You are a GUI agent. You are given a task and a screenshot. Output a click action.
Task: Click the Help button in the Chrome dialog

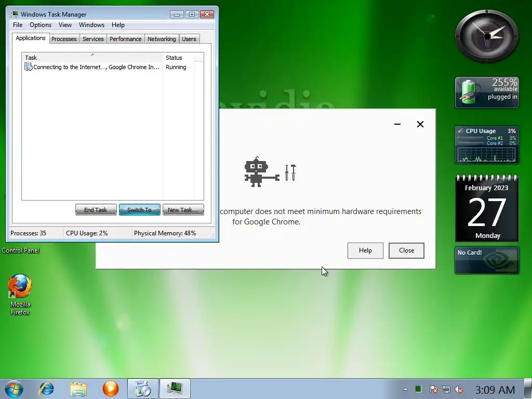tap(365, 250)
